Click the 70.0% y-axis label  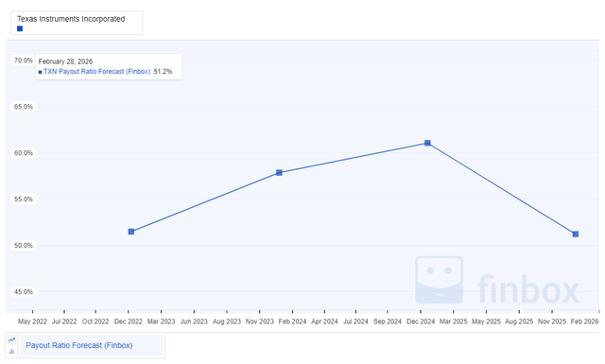tap(23, 61)
